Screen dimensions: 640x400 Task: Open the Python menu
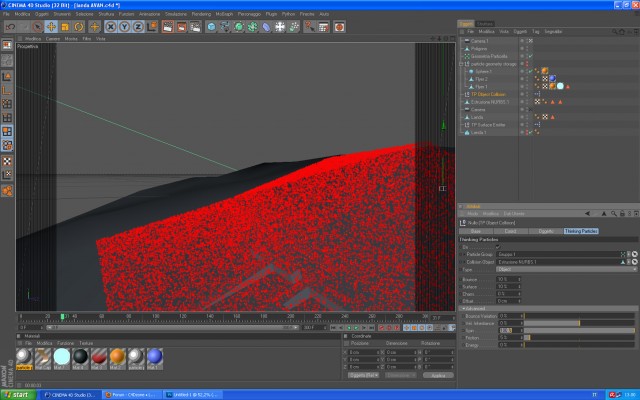pos(288,14)
